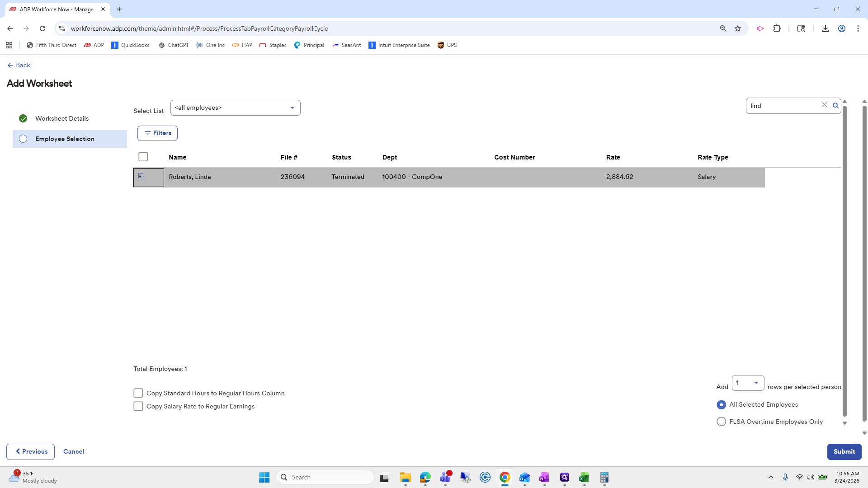Enable Copy Standard Hours to Regular Hours
Screen dimensions: 868x488
pyautogui.click(x=138, y=393)
